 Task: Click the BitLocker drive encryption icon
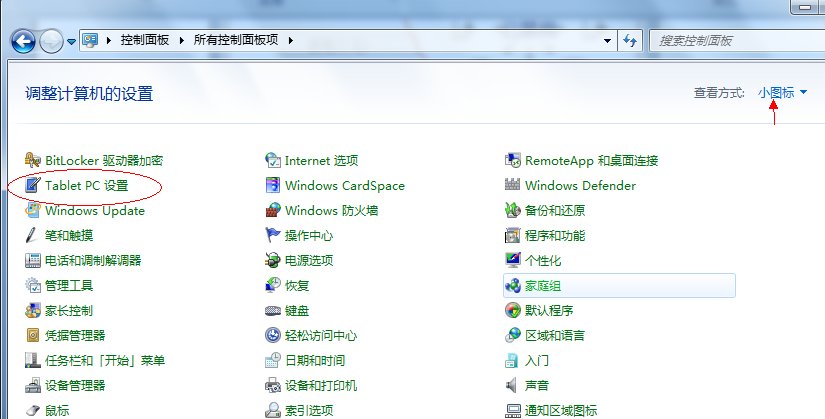[x=33, y=160]
